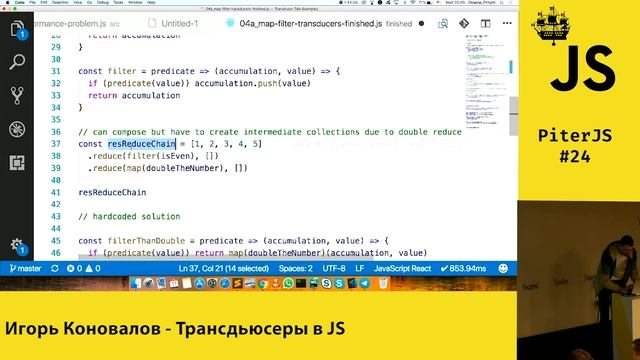Change language mode via JavaScript React
The width and height of the screenshot is (640, 360).
coord(402,269)
